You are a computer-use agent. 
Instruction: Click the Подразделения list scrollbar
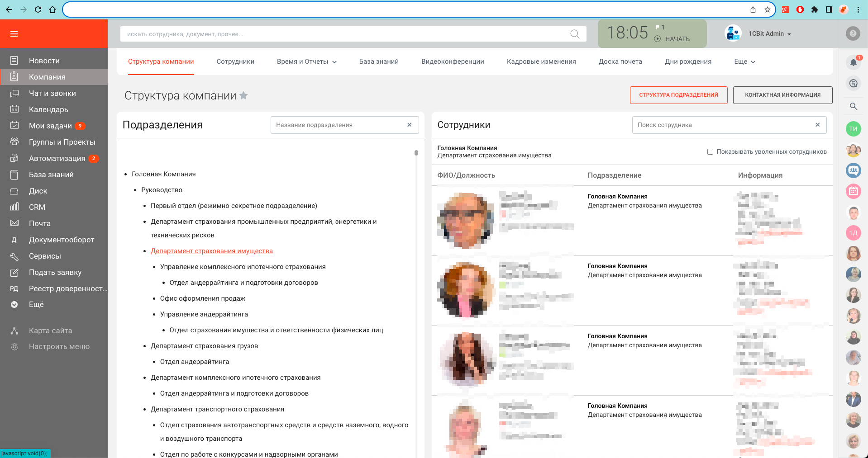click(x=416, y=153)
